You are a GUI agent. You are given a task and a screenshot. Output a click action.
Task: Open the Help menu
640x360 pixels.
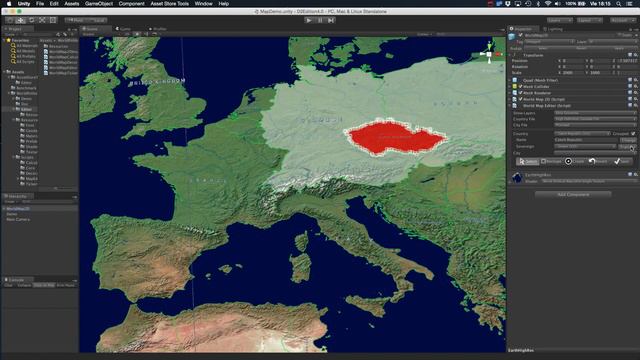(x=224, y=4)
